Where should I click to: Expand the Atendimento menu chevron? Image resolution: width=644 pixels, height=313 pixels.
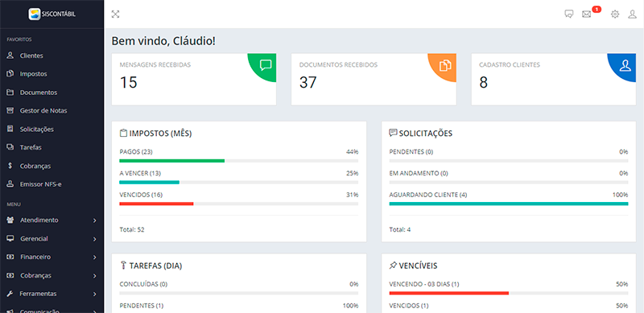click(95, 220)
